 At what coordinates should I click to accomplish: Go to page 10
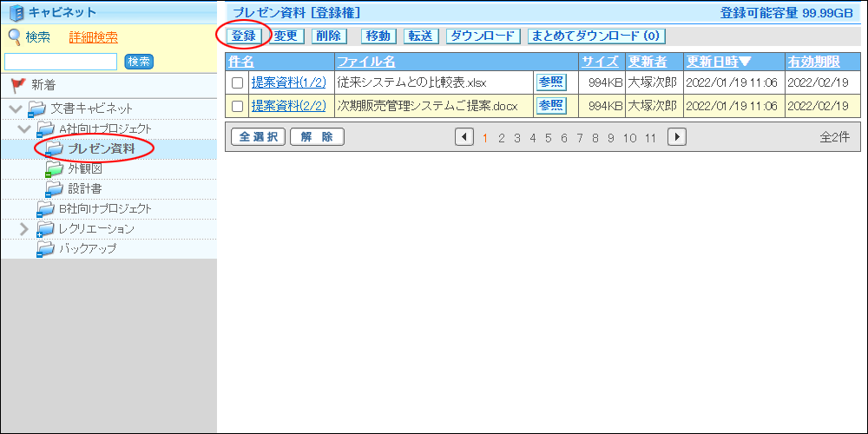click(x=629, y=138)
